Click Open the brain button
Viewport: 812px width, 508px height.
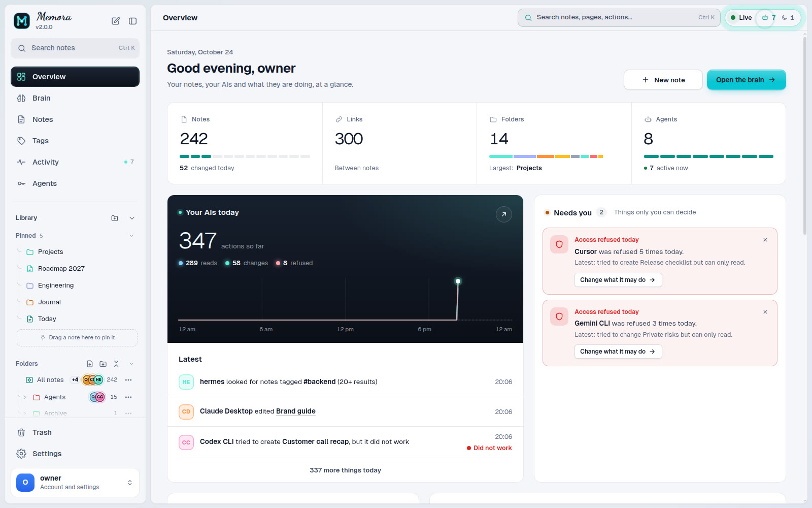tap(746, 80)
